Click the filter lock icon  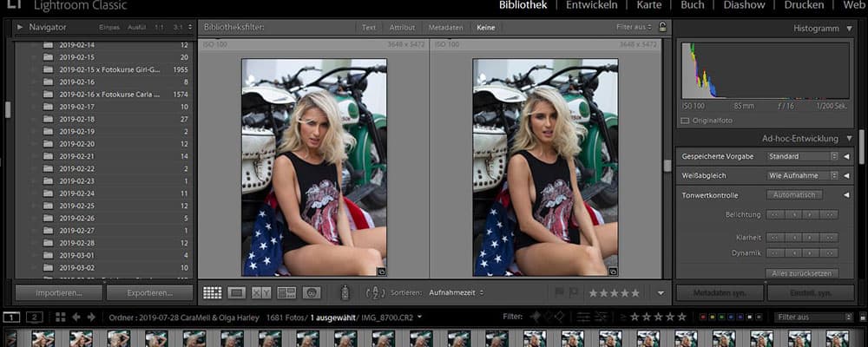tap(663, 28)
